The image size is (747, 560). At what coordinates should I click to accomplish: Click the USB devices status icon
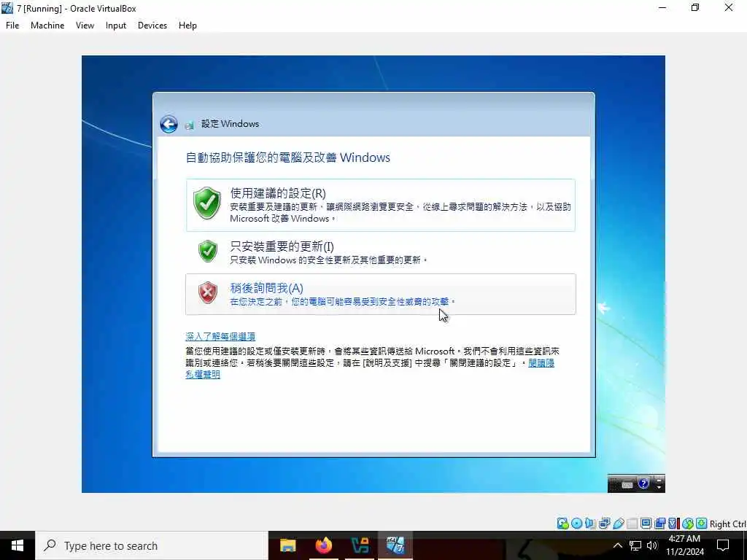[x=618, y=524]
